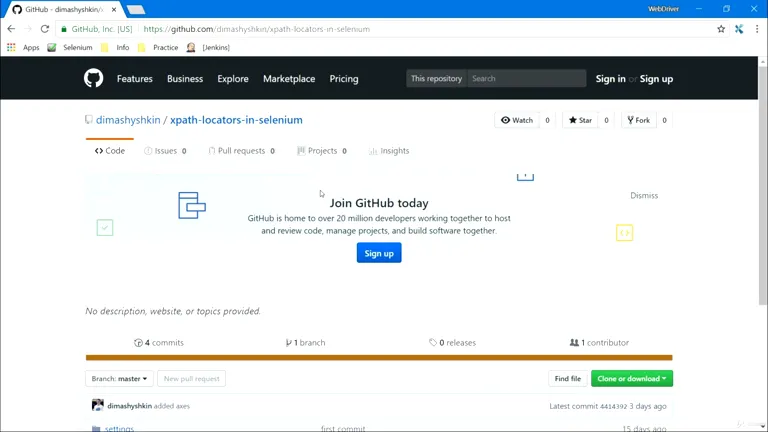Switch to the Insights tab
The height and width of the screenshot is (432, 768).
coord(389,151)
